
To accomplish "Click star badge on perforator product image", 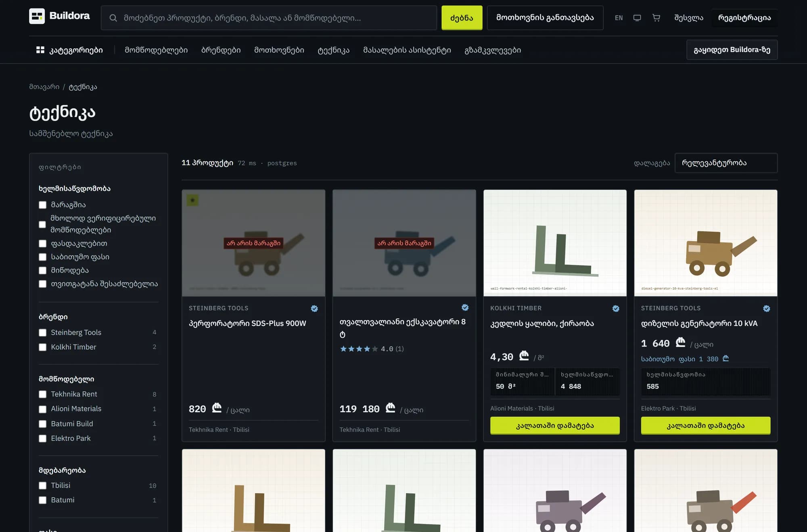I will (192, 200).
